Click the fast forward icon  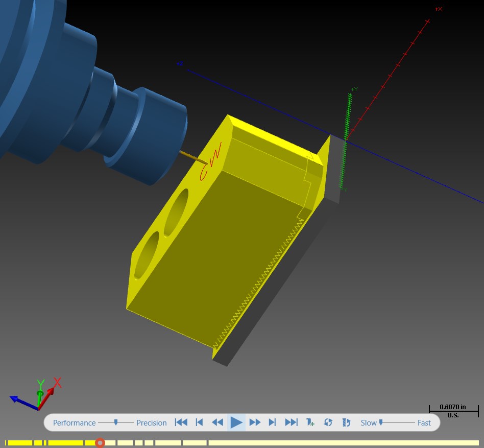[255, 422]
